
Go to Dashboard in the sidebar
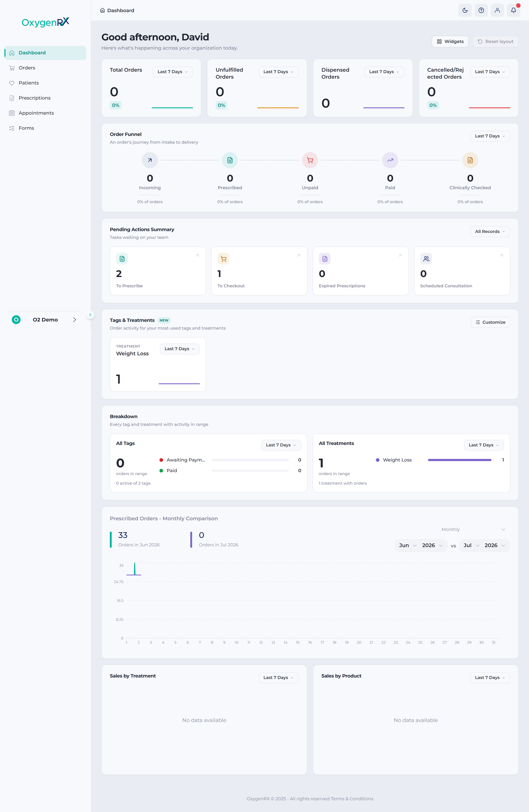point(45,53)
